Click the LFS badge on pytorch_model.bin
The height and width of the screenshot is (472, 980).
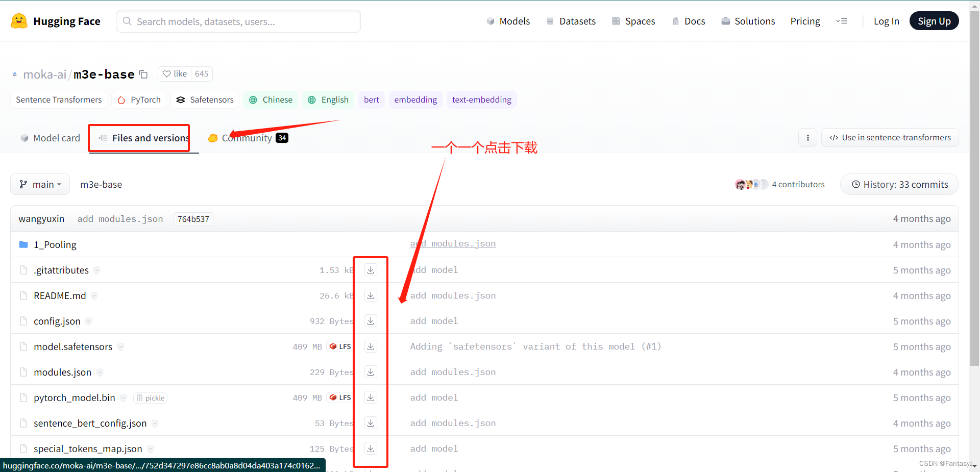340,398
